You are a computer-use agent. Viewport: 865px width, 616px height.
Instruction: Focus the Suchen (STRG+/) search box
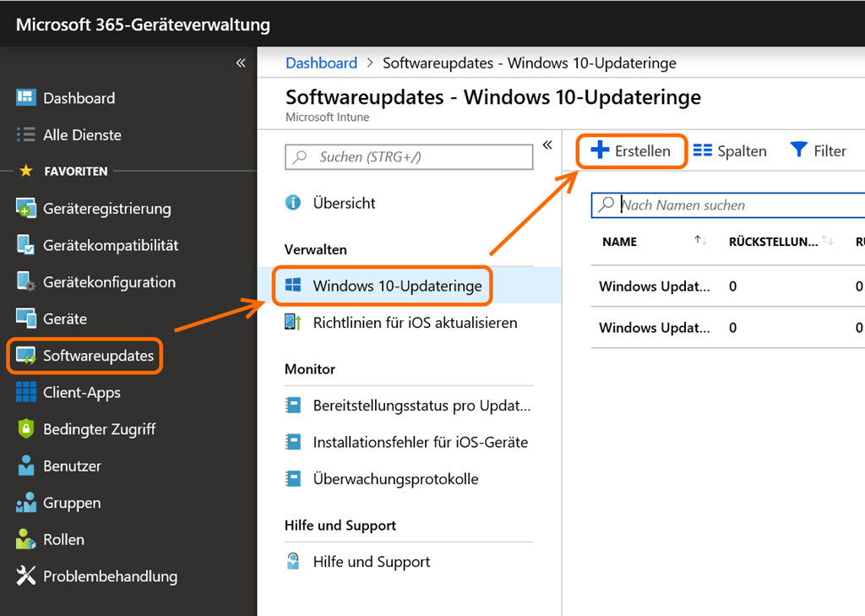[410, 157]
